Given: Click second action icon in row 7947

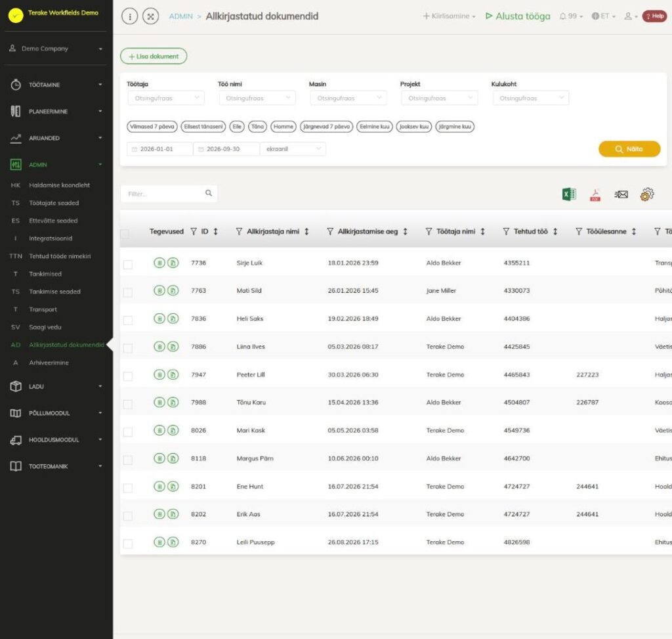Looking at the screenshot, I should click(173, 375).
